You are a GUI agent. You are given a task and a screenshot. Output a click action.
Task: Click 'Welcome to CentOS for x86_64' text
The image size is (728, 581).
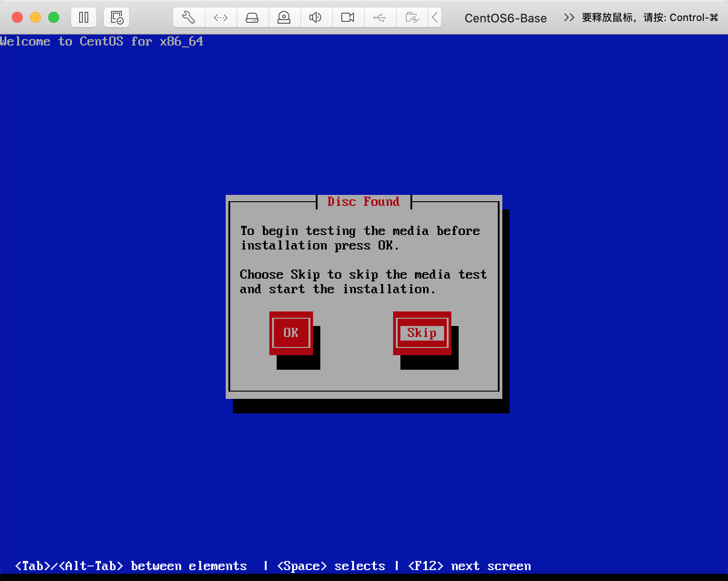click(x=101, y=41)
